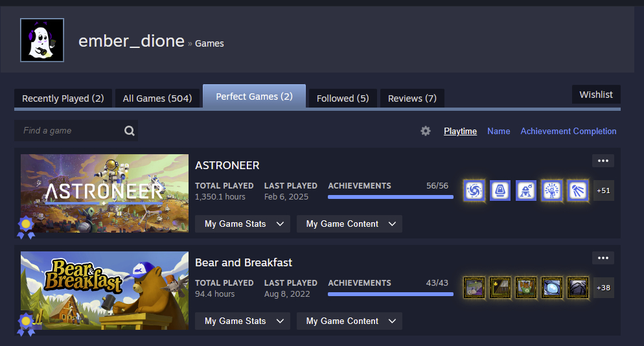644x346 pixels.
Task: Click the ghost profile avatar
Action: pos(42,40)
